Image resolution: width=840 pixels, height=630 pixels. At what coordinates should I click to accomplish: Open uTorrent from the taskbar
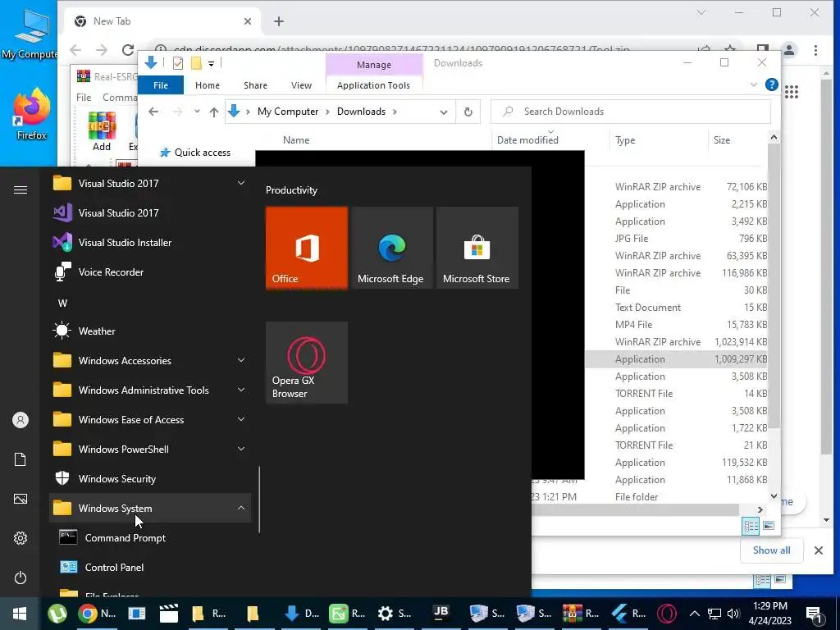point(57,614)
